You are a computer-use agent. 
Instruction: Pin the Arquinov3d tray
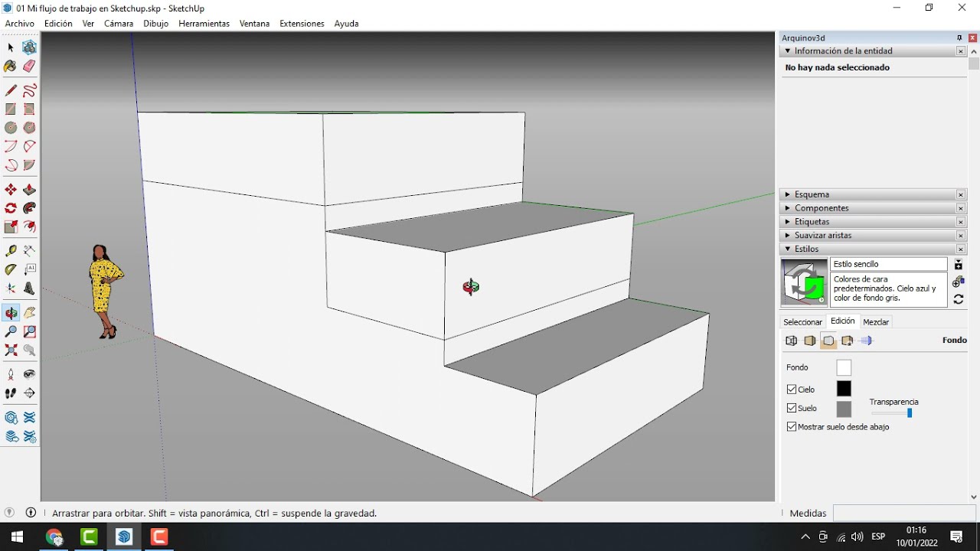coord(959,37)
